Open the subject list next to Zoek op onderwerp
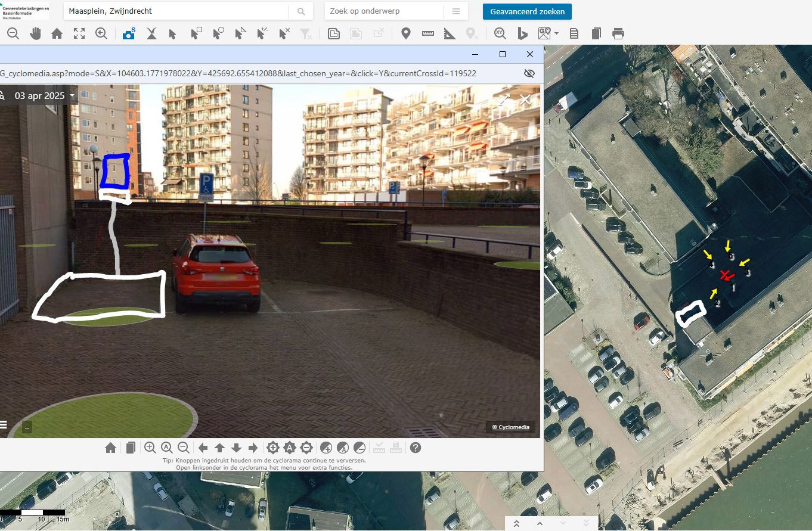The image size is (812, 531). pos(456,11)
